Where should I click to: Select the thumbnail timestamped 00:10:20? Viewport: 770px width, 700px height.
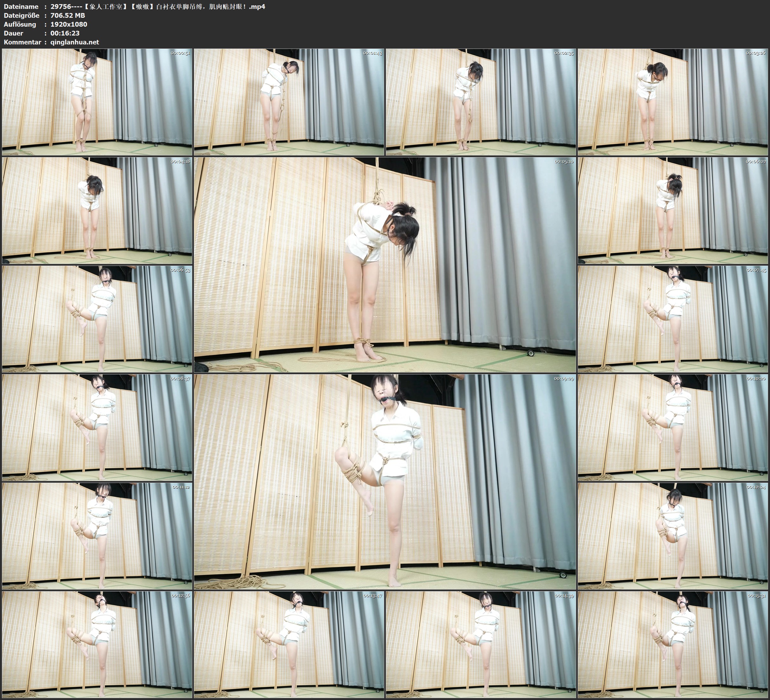673,427
